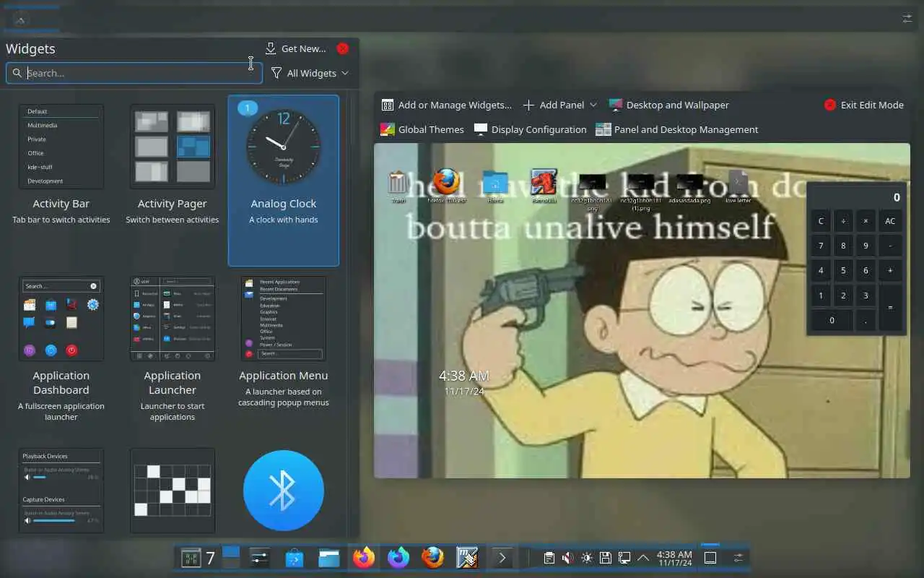Click disk devices tray icon
The width and height of the screenshot is (924, 578).
coord(606,558)
